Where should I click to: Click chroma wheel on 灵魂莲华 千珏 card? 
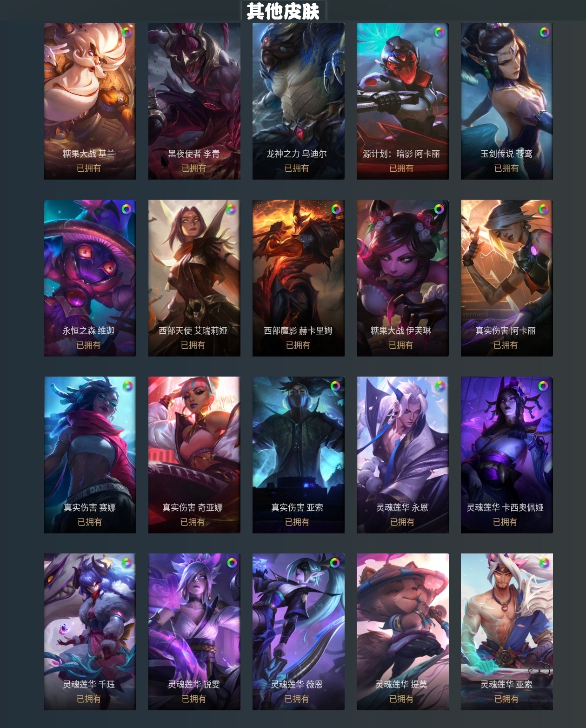(127, 563)
